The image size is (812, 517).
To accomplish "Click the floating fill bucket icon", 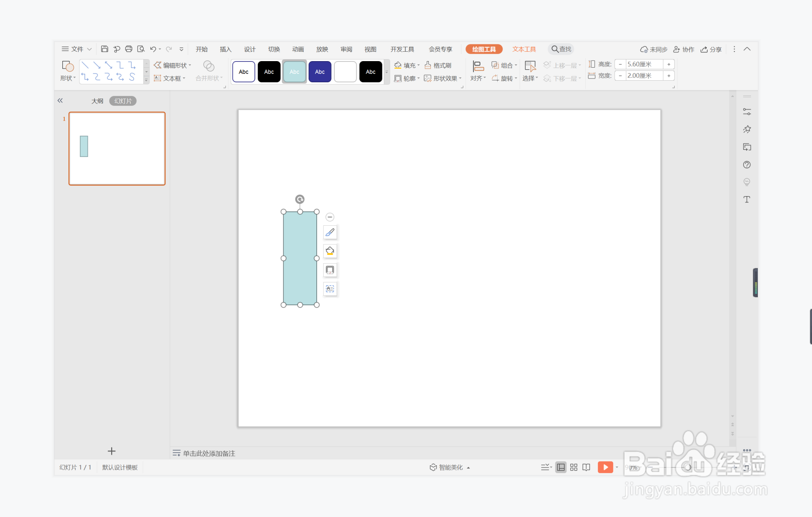I will (330, 251).
